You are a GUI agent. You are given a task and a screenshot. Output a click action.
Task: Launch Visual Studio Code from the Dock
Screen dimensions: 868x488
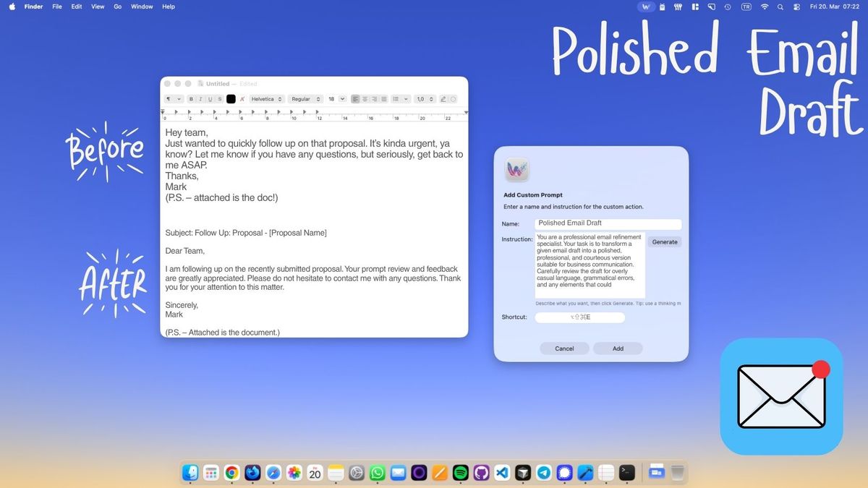502,473
